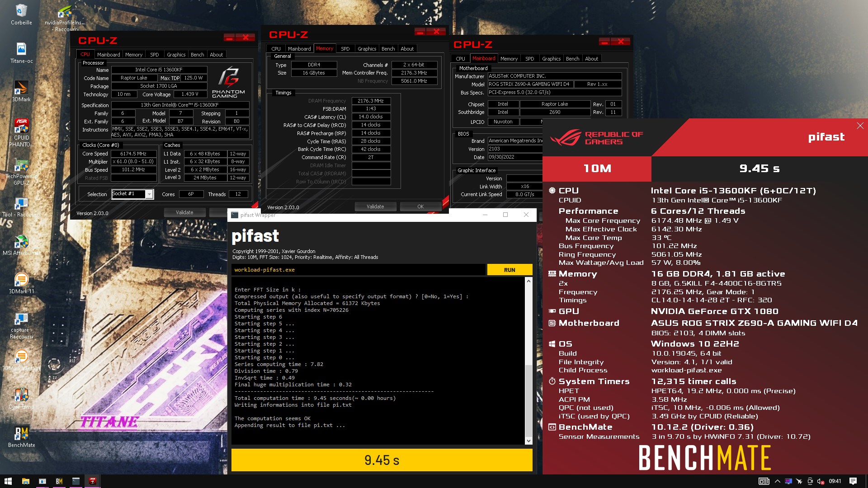Switch to Mainboard tab in left CPU-Z

coord(108,55)
